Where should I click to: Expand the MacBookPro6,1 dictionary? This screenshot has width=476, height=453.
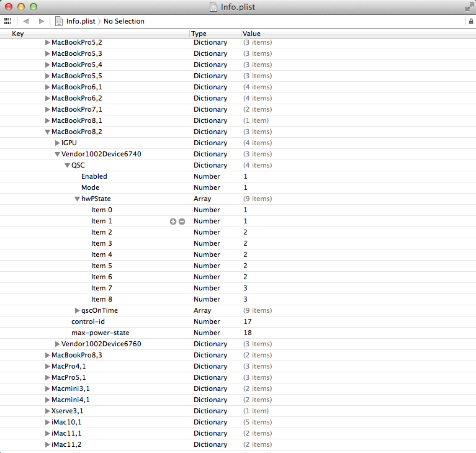coord(47,87)
